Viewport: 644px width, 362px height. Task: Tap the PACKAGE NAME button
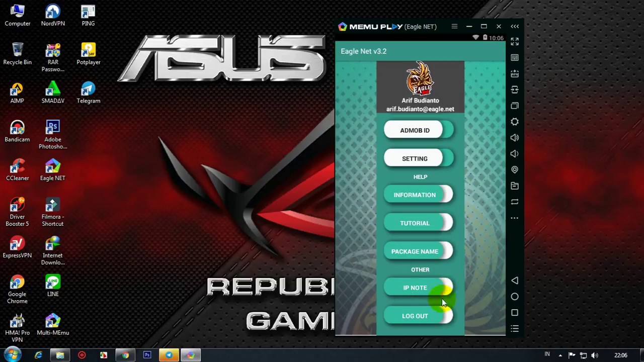[419, 251]
